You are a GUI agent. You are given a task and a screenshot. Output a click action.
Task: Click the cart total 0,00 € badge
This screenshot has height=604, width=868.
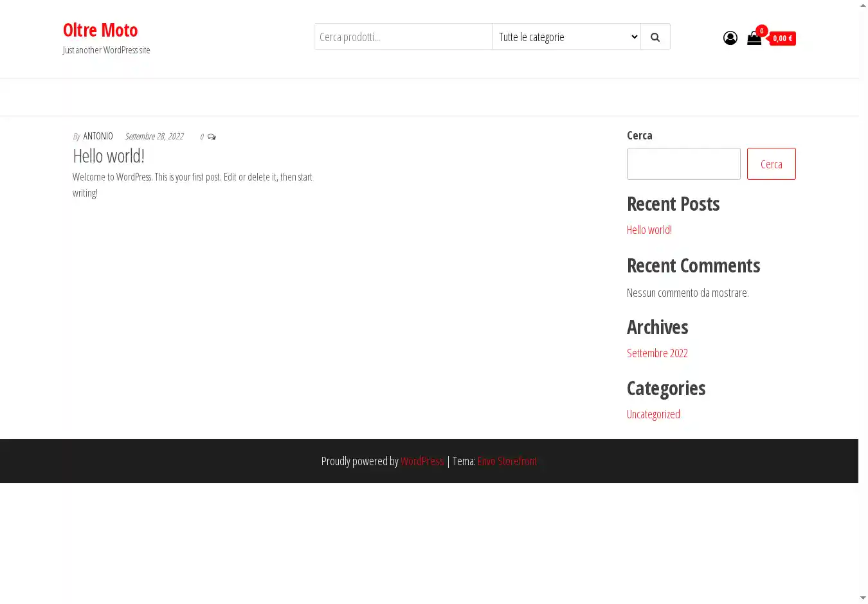point(782,39)
